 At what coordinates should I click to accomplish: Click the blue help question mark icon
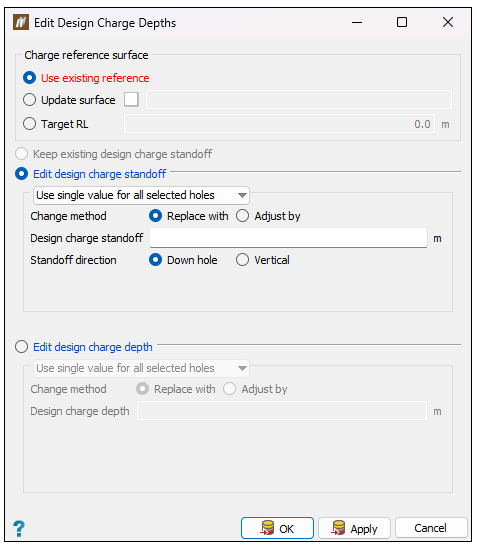point(19,528)
